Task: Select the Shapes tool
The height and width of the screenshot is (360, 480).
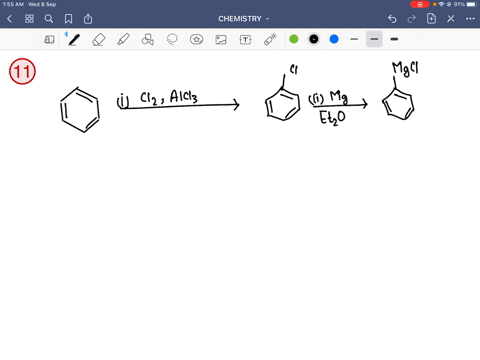Action: tap(148, 40)
